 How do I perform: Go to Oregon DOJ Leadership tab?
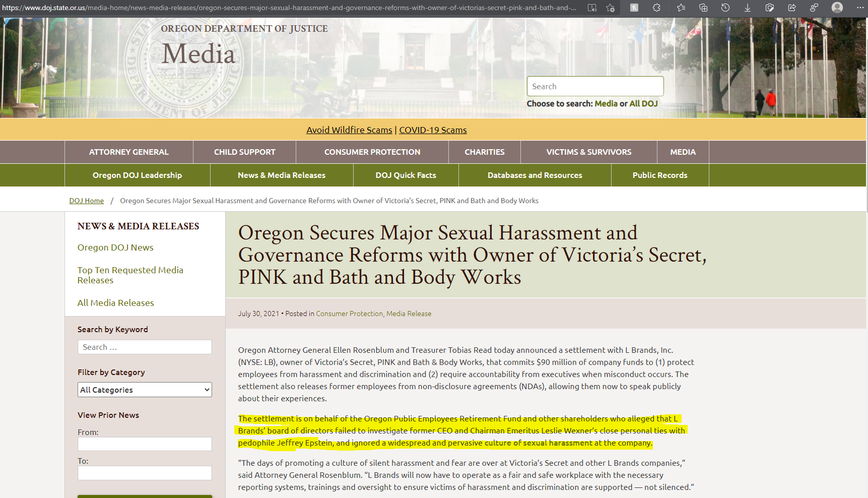tap(138, 175)
